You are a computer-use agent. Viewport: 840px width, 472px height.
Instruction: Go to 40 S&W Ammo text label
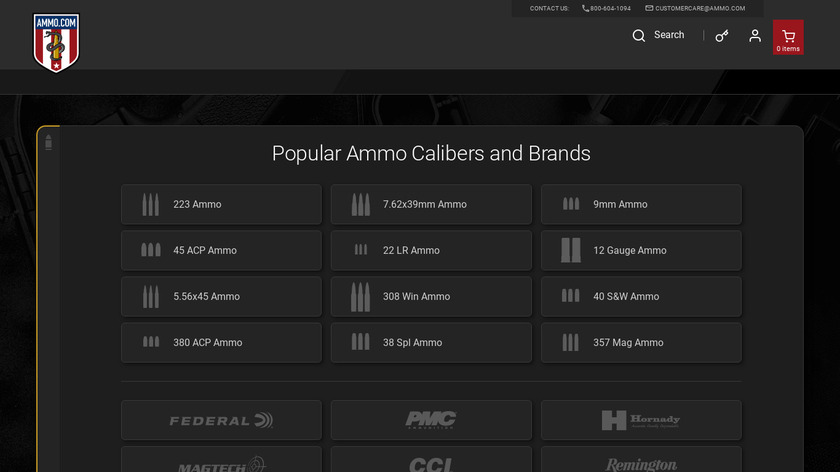[626, 297]
